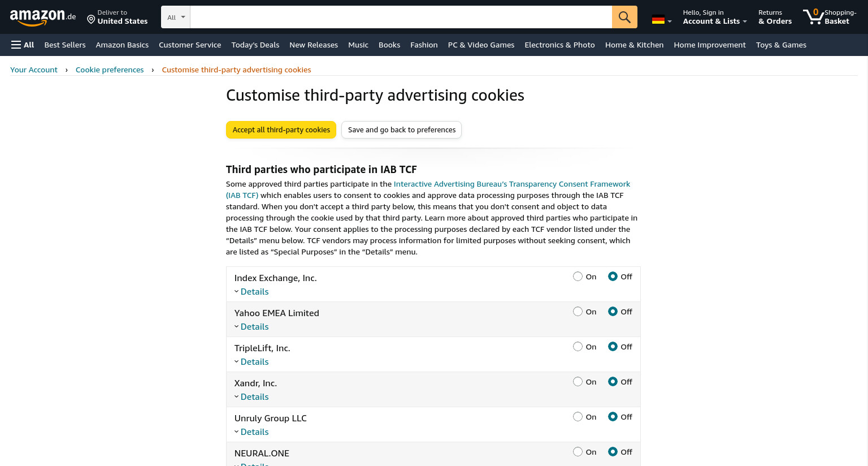Click the Amazon.de logo
The image size is (868, 466).
click(x=43, y=17)
